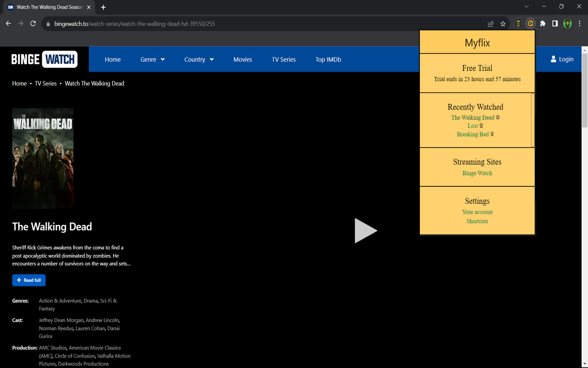Click Circle of Confusion production link
Image resolution: width=588 pixels, height=368 pixels.
coord(74,356)
